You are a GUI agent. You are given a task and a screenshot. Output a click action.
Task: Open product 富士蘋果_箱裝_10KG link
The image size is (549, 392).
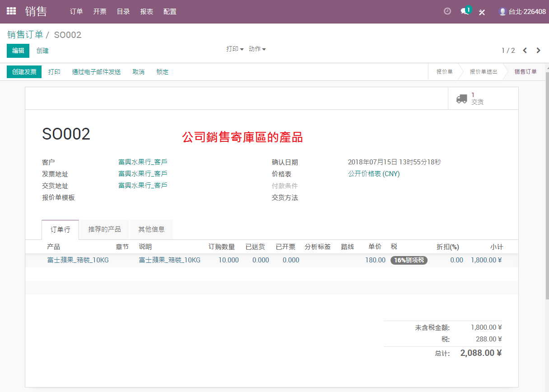(x=78, y=260)
